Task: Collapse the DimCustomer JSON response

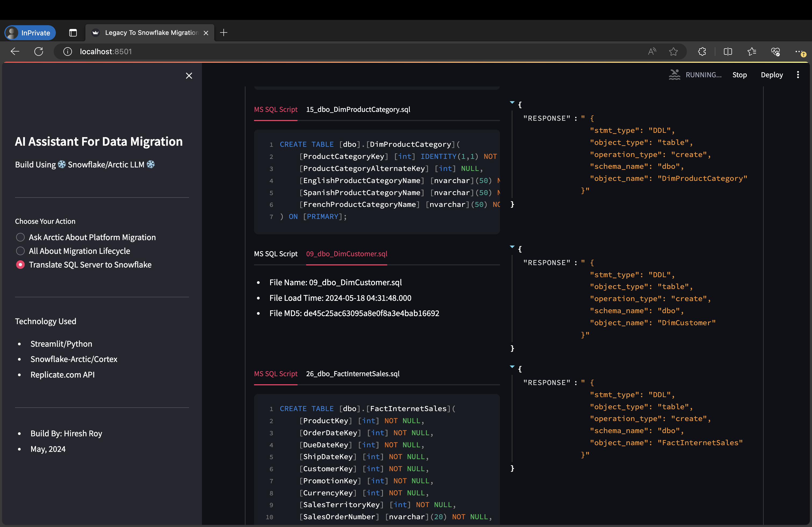Action: 512,246
